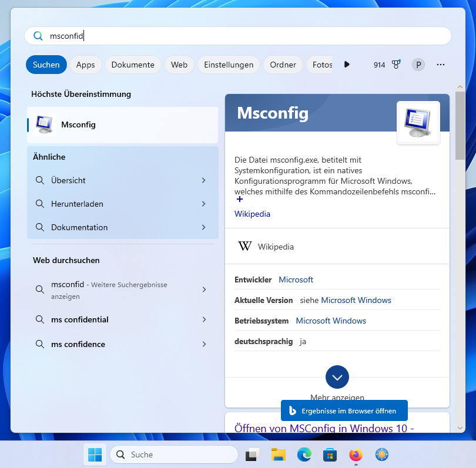Image resolution: width=476 pixels, height=468 pixels.
Task: Click the Wikipedia text label beside the W logo
Action: (x=276, y=247)
